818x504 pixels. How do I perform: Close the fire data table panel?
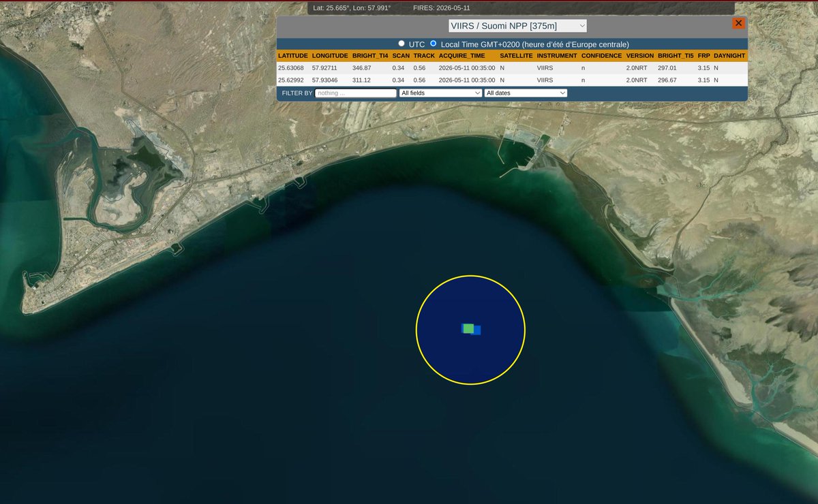738,23
